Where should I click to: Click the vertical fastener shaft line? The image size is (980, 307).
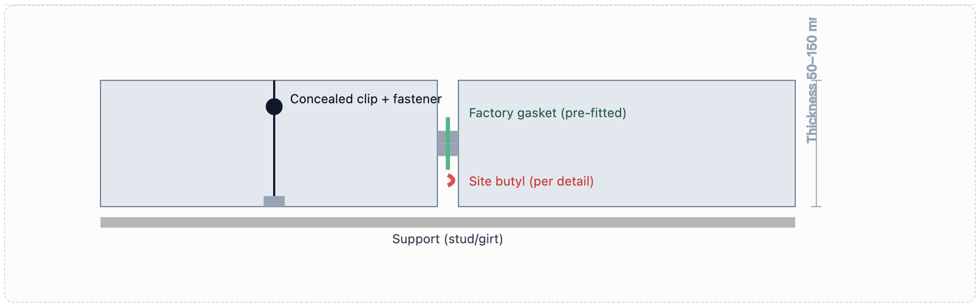(274, 153)
